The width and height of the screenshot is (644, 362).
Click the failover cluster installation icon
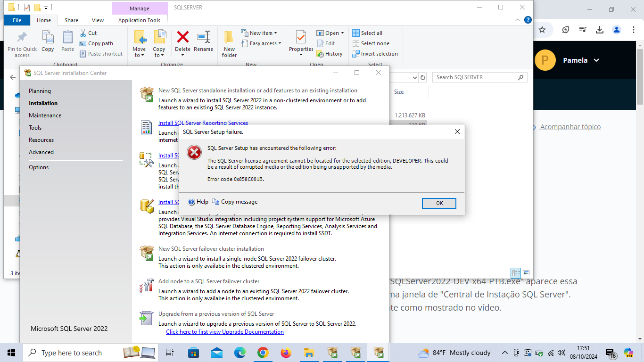[x=147, y=252]
